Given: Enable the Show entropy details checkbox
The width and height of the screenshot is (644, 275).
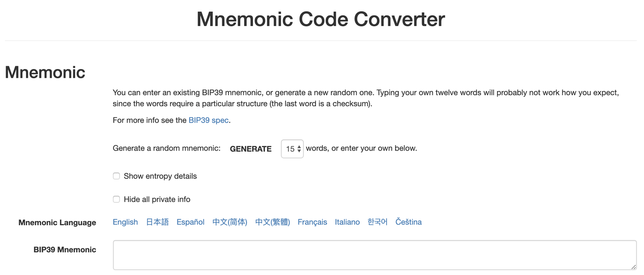Looking at the screenshot, I should point(116,176).
